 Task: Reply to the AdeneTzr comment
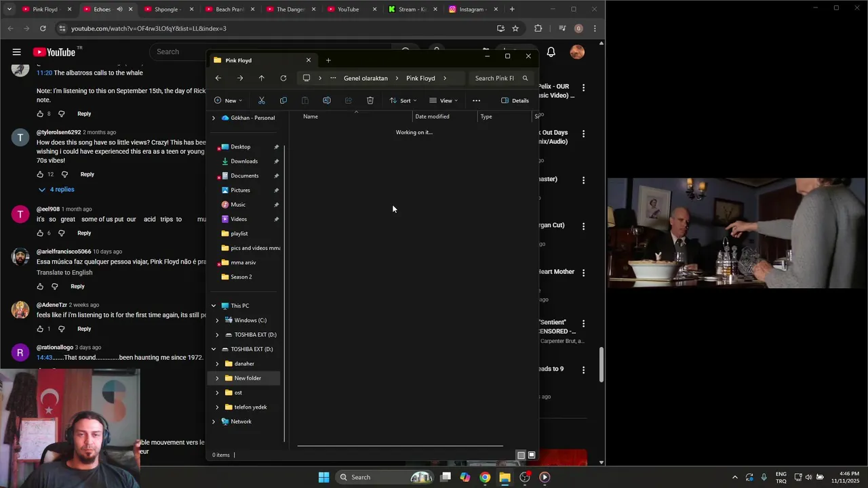(x=84, y=329)
